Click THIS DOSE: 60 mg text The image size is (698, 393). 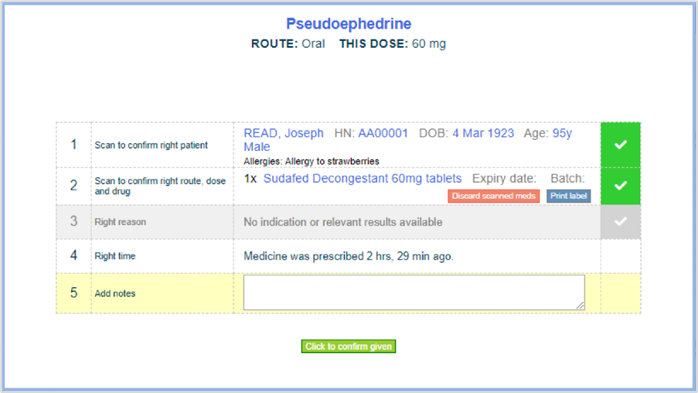392,44
